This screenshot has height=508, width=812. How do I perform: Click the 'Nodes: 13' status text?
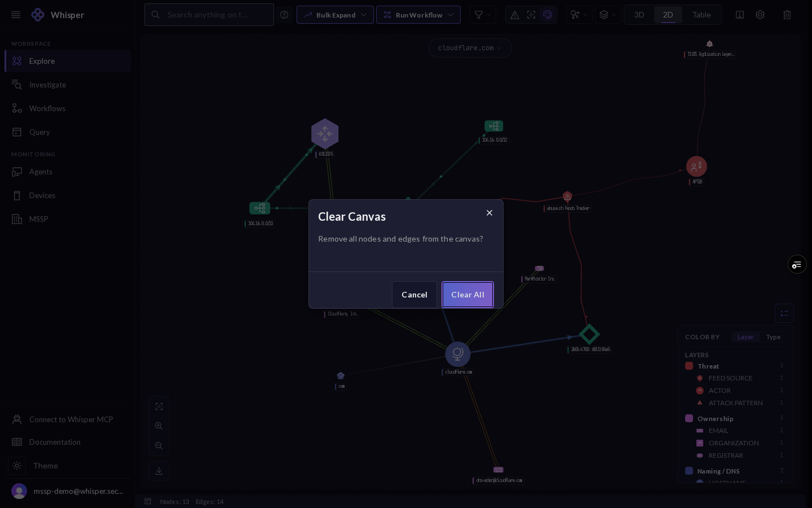[175, 502]
